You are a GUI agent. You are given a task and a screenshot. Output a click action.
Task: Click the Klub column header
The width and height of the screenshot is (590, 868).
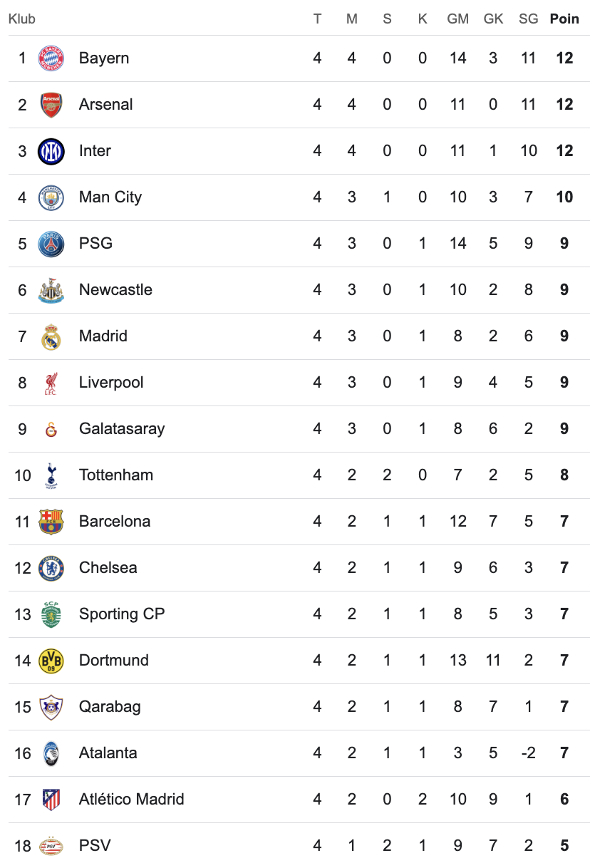click(x=22, y=19)
